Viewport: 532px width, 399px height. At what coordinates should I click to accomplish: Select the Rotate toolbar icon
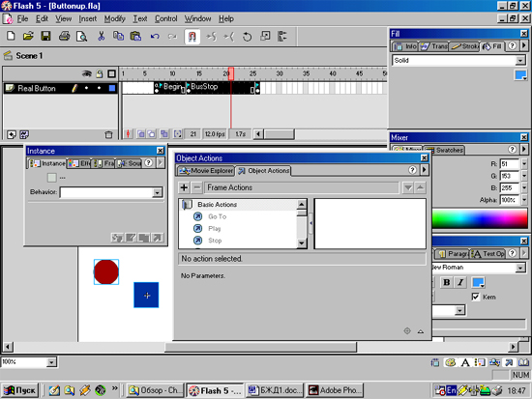pos(247,36)
